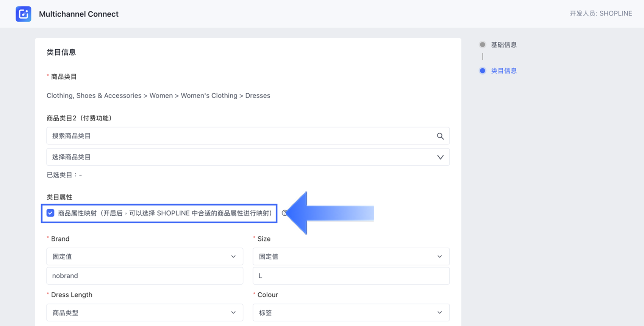The height and width of the screenshot is (326, 644).
Task: Go to 基础信息 section in side navigation
Action: [503, 45]
